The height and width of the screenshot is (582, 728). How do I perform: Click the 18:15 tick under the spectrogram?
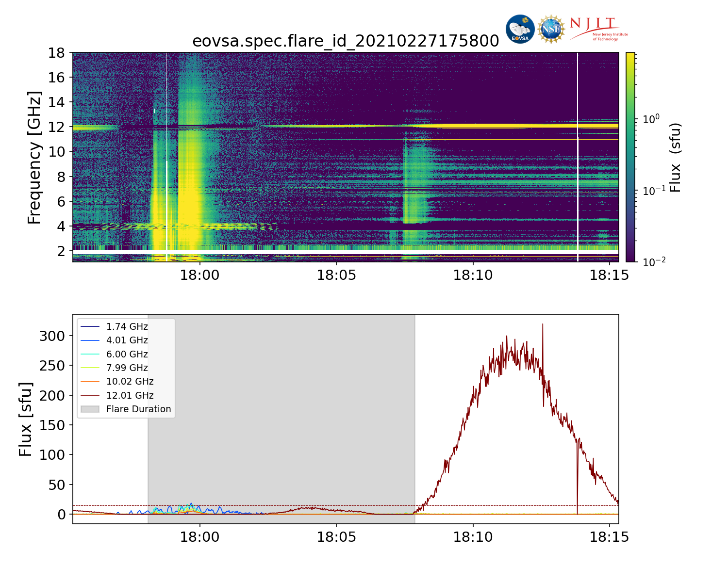[x=609, y=275]
